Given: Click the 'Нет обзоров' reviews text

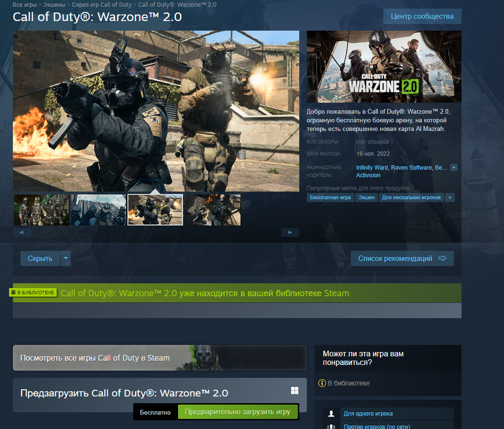Looking at the screenshot, I should (373, 142).
